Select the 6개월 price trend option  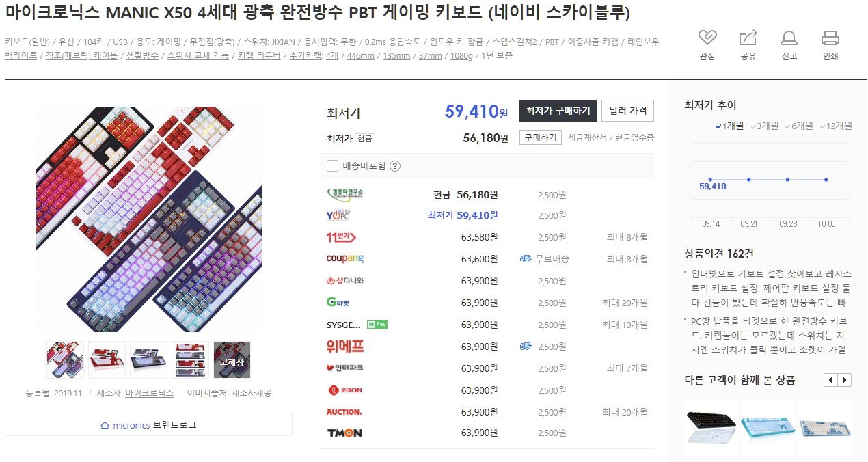pos(798,126)
